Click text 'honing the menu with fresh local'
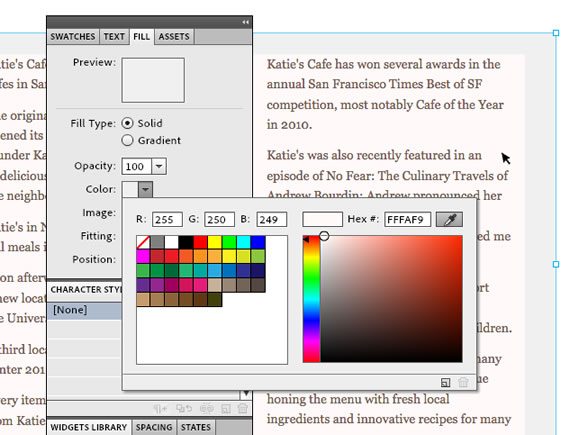The image size is (561, 435). (x=358, y=399)
